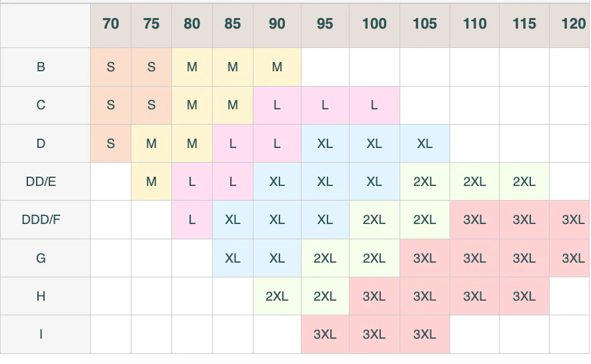Select the DDD/F row label

(41, 219)
